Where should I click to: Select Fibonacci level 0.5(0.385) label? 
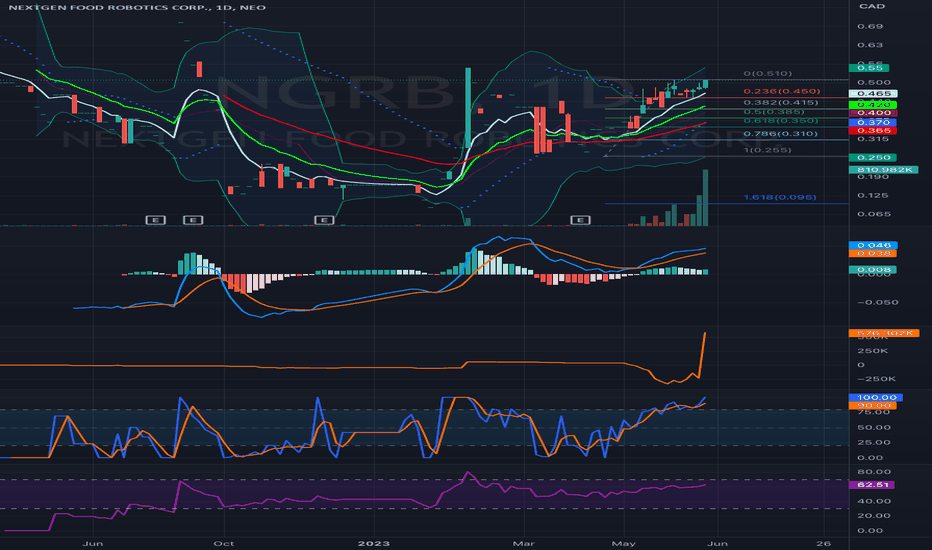pos(774,112)
